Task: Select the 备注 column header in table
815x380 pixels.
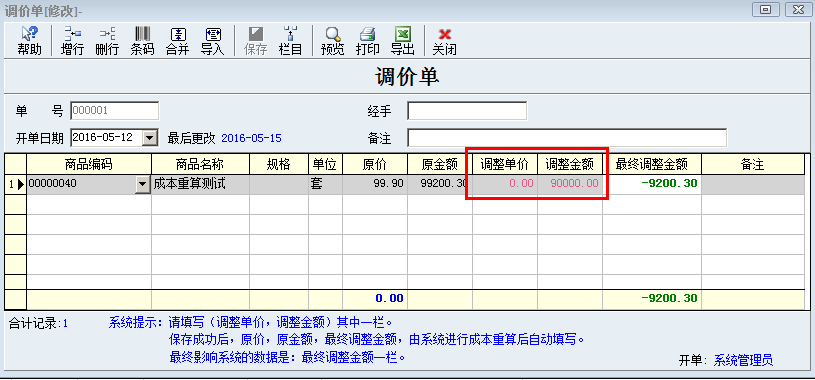Action: tap(753, 164)
